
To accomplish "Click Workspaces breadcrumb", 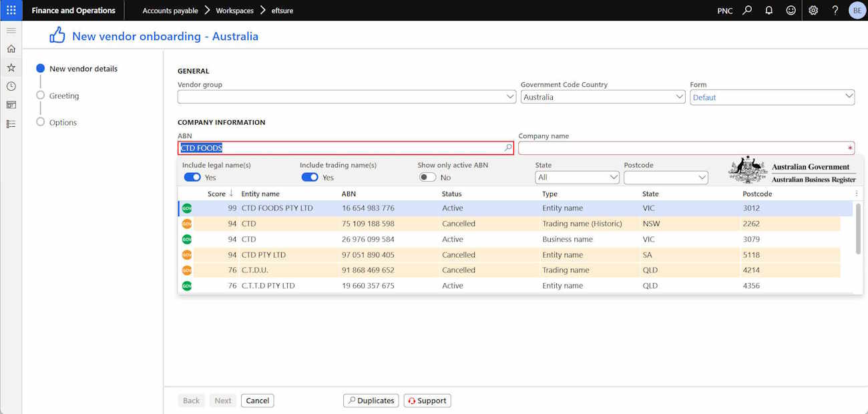I will click(234, 11).
